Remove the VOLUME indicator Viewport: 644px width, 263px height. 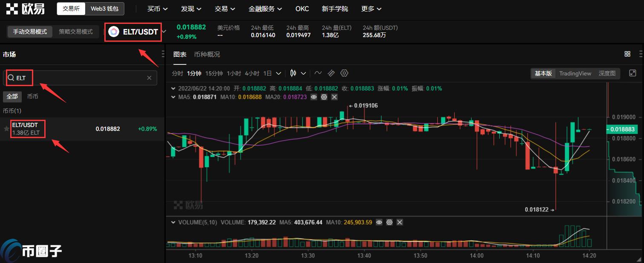pyautogui.click(x=400, y=223)
